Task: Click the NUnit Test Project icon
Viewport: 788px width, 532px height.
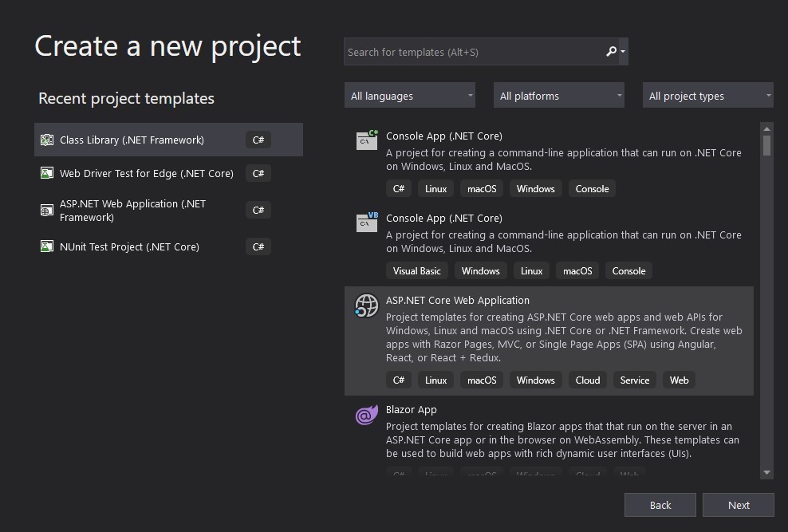Action: pyautogui.click(x=47, y=246)
